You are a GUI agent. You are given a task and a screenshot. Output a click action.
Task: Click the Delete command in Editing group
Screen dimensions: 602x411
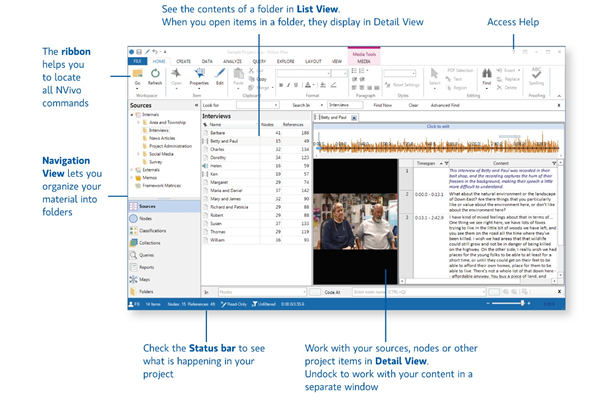(507, 87)
